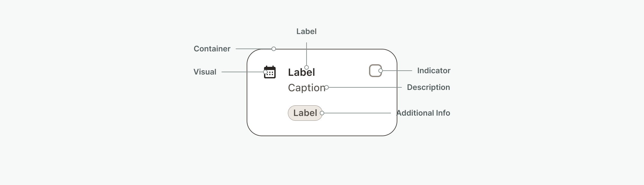The height and width of the screenshot is (185, 644).
Task: Click the annotation dot on the Label chip
Action: 322,113
